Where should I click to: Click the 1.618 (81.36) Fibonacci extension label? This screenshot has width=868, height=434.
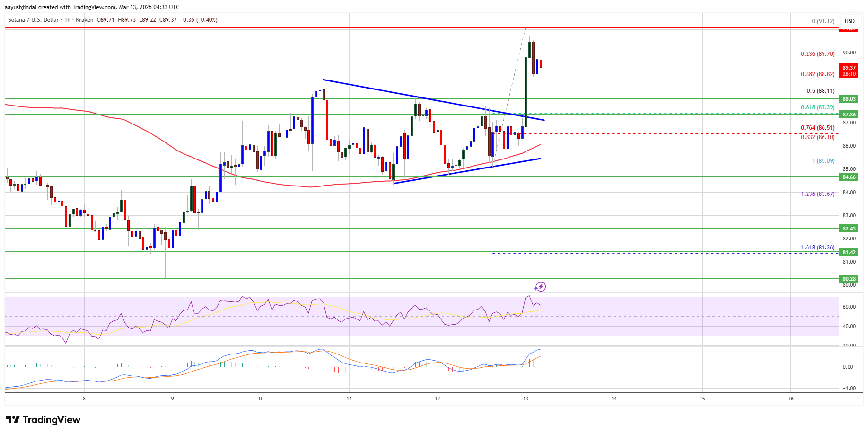(817, 248)
